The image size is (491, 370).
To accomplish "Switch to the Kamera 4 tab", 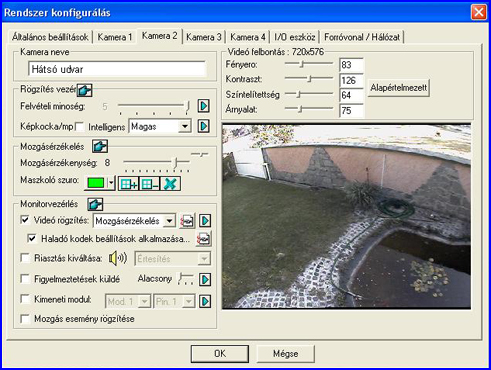I will point(248,37).
